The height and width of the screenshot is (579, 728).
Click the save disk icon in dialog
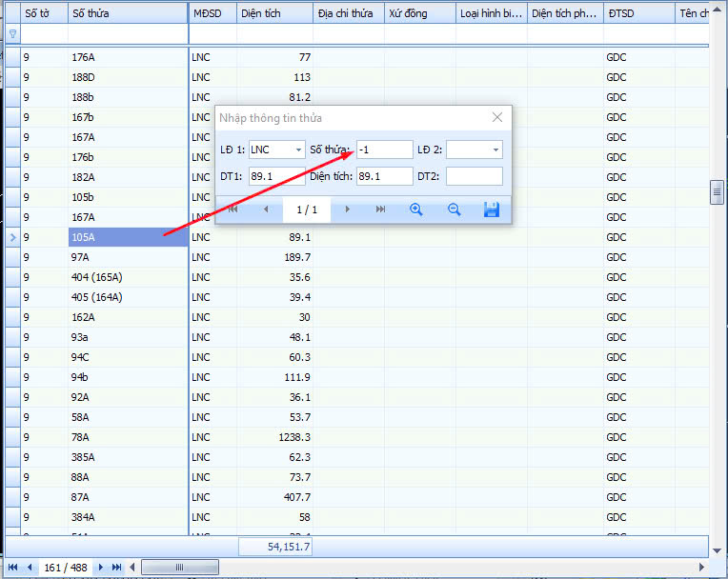492,210
